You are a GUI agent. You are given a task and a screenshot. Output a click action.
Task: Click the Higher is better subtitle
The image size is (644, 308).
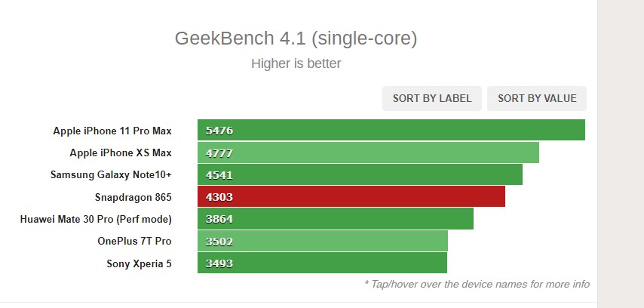[x=296, y=63]
